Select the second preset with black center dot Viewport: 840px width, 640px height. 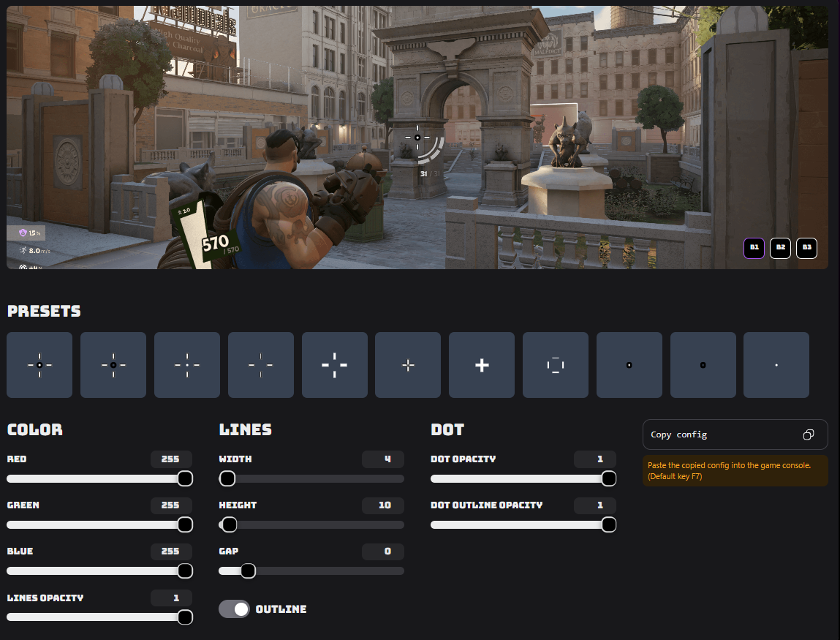click(x=113, y=365)
